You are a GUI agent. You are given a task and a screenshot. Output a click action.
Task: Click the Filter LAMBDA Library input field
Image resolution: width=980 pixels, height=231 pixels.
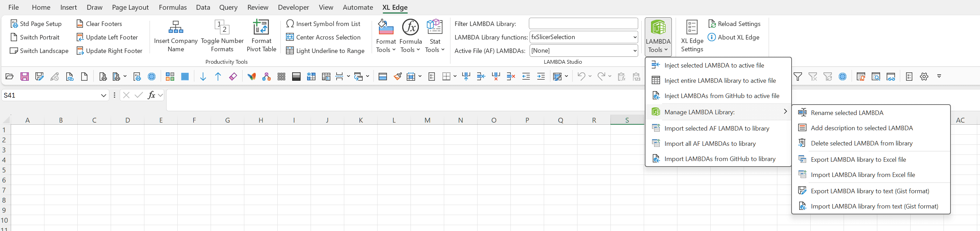583,24
